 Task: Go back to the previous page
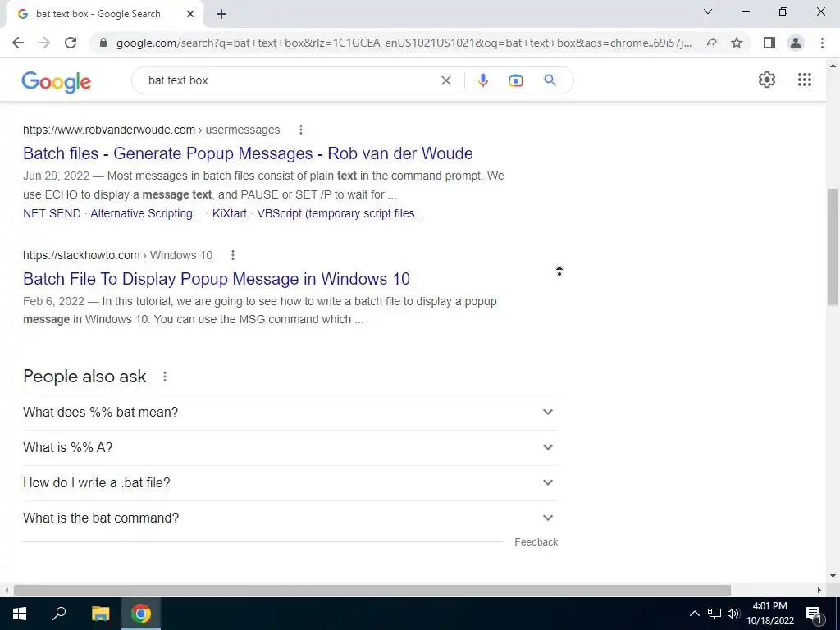point(18,43)
